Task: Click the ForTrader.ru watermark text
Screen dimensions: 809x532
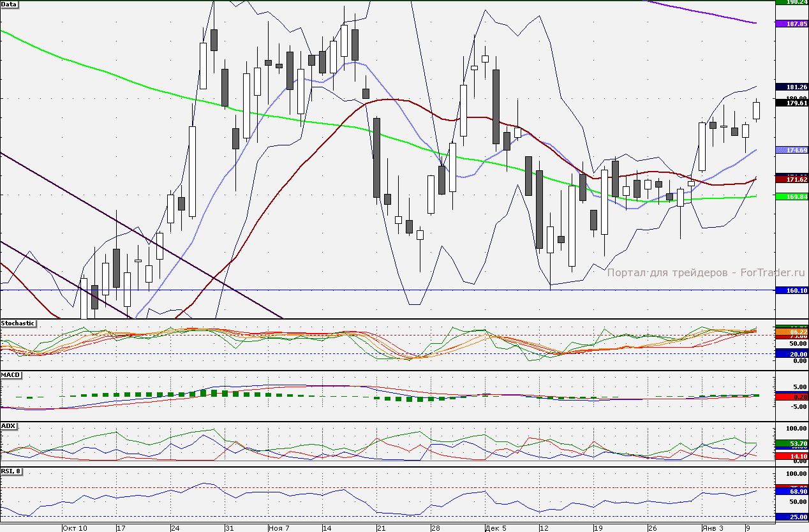Action: (706, 272)
